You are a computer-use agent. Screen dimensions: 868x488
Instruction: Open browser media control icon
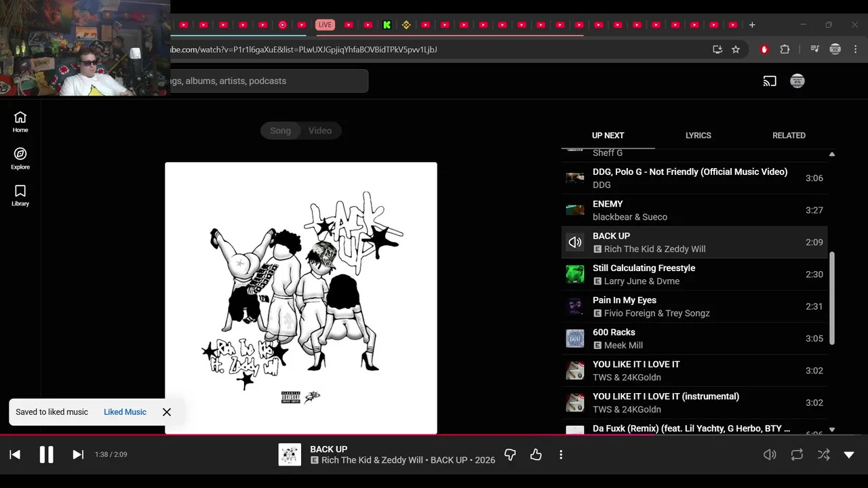[814, 49]
